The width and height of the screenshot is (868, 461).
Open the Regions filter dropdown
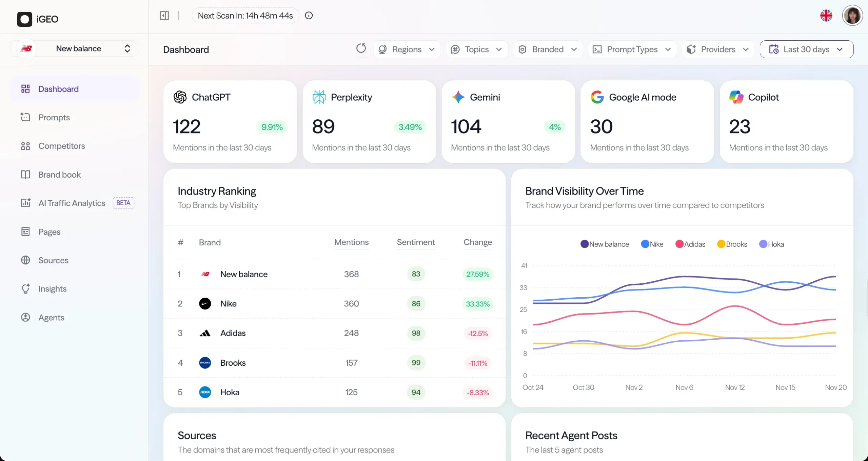point(407,49)
